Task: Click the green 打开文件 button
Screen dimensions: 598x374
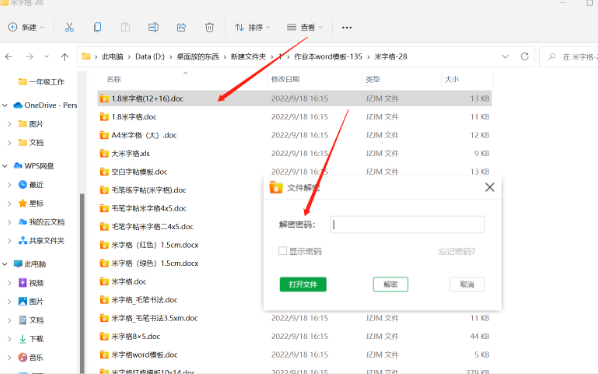Action: [x=303, y=284]
